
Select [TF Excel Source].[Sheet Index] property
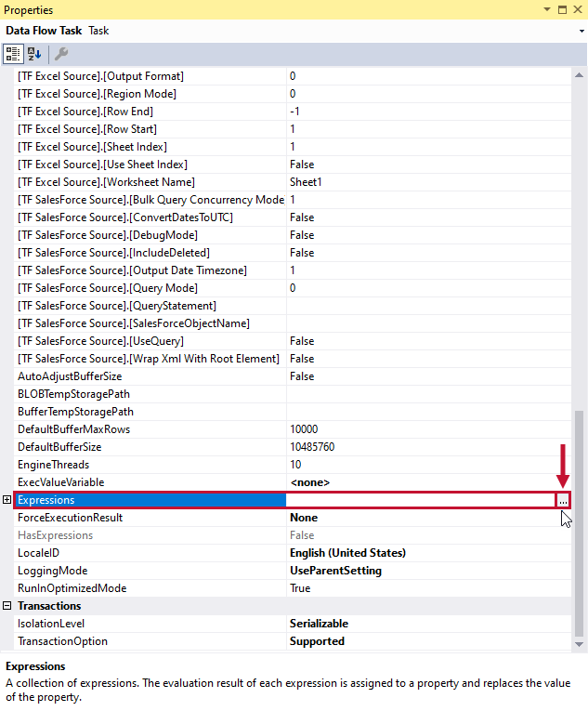92,147
